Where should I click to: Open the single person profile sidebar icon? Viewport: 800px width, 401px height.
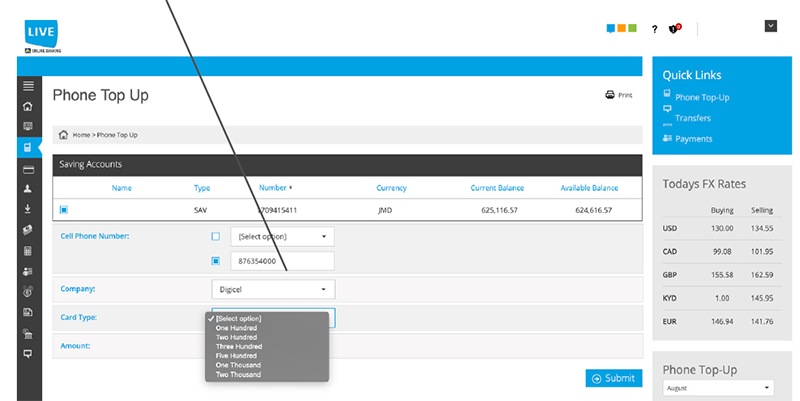[28, 189]
